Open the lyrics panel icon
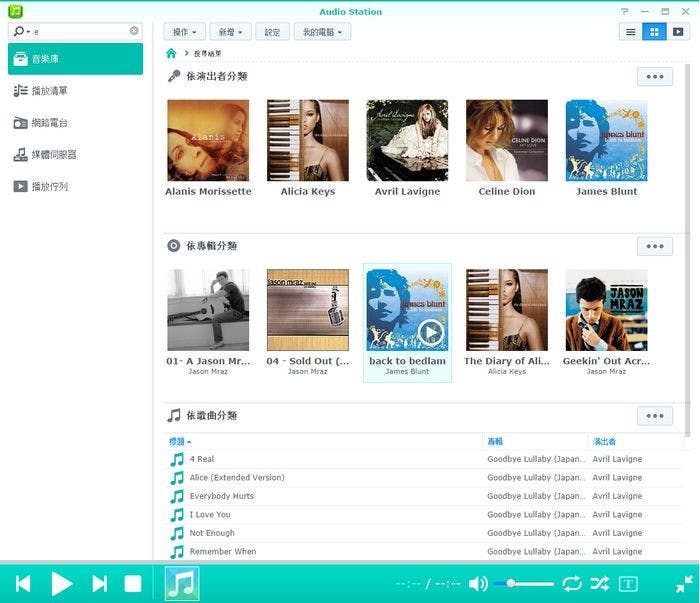This screenshot has width=700, height=603. tap(628, 583)
